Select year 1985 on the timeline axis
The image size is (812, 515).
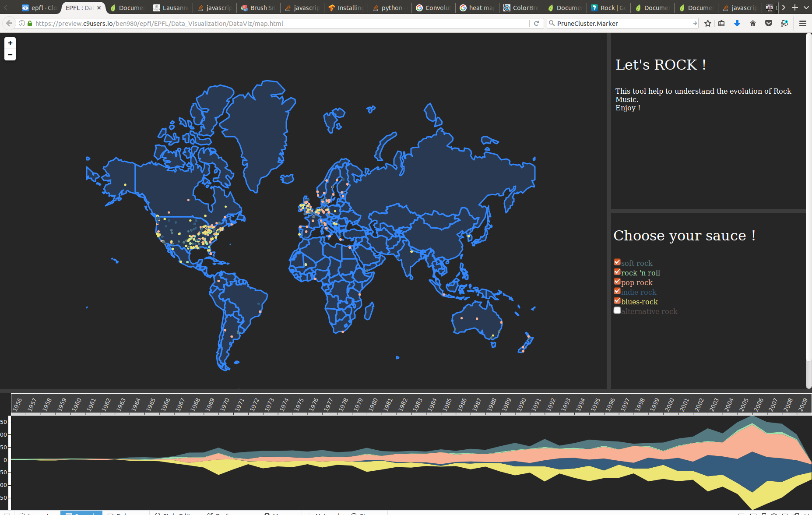[447, 404]
